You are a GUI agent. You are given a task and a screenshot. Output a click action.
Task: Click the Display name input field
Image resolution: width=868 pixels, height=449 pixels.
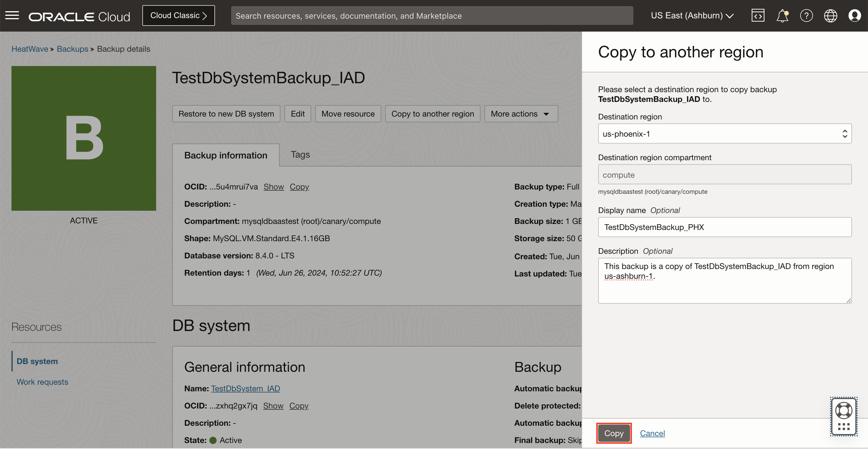click(x=724, y=227)
